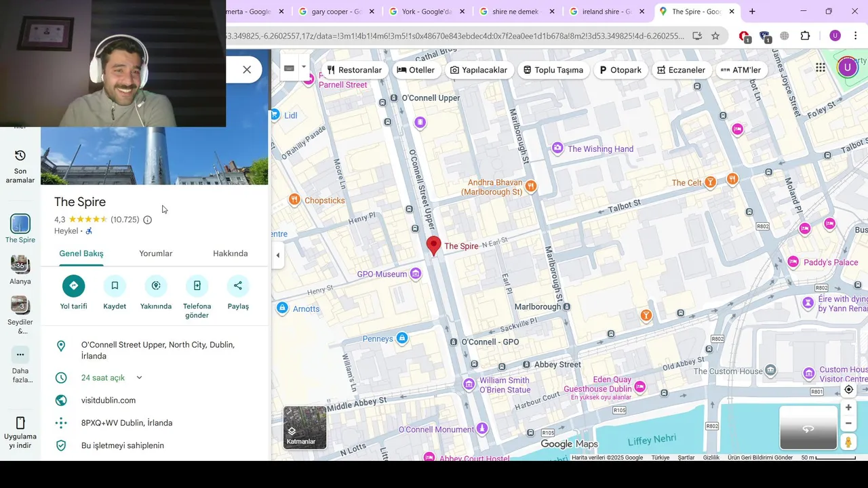Open a new browser tab
Viewport: 868px width, 488px height.
coord(752,12)
